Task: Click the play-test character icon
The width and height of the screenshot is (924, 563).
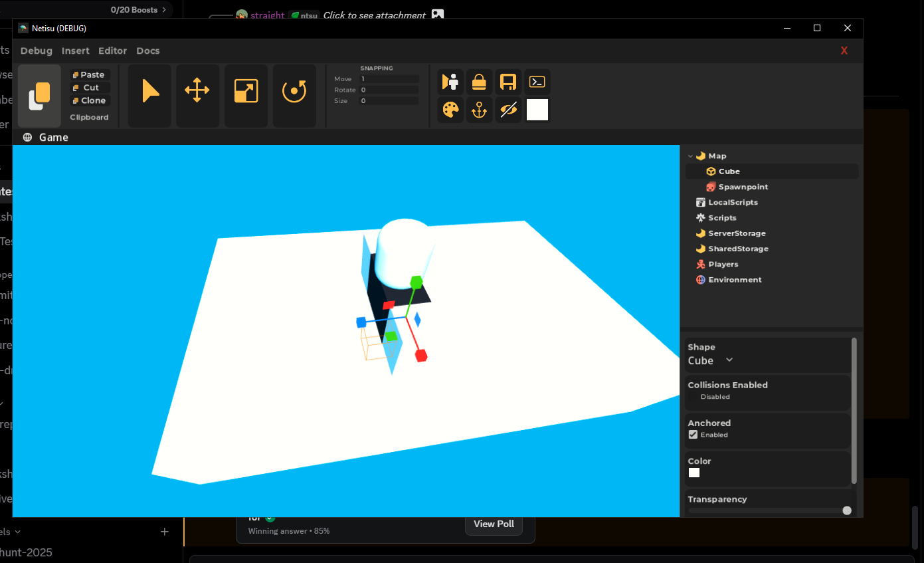Action: coord(450,82)
